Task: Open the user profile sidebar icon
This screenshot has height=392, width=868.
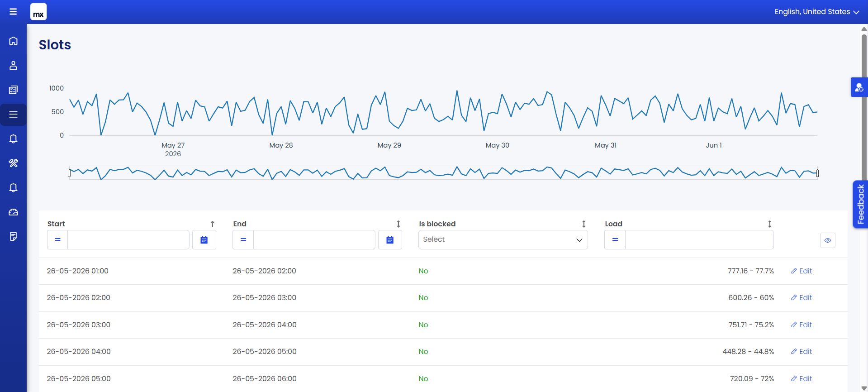Action: point(13,65)
